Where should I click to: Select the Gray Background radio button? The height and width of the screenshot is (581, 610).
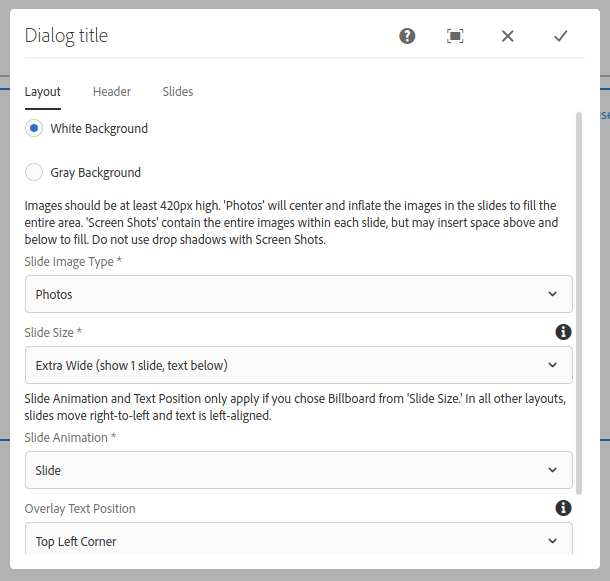tap(34, 172)
